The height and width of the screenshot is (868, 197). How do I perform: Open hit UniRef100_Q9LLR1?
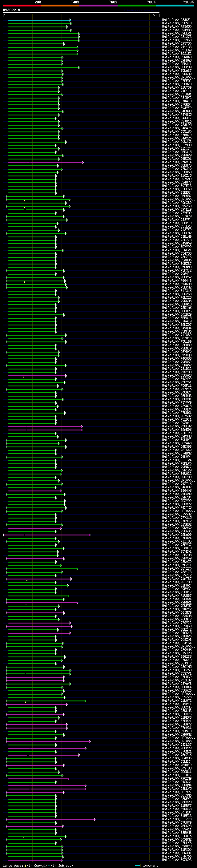click(177, 33)
